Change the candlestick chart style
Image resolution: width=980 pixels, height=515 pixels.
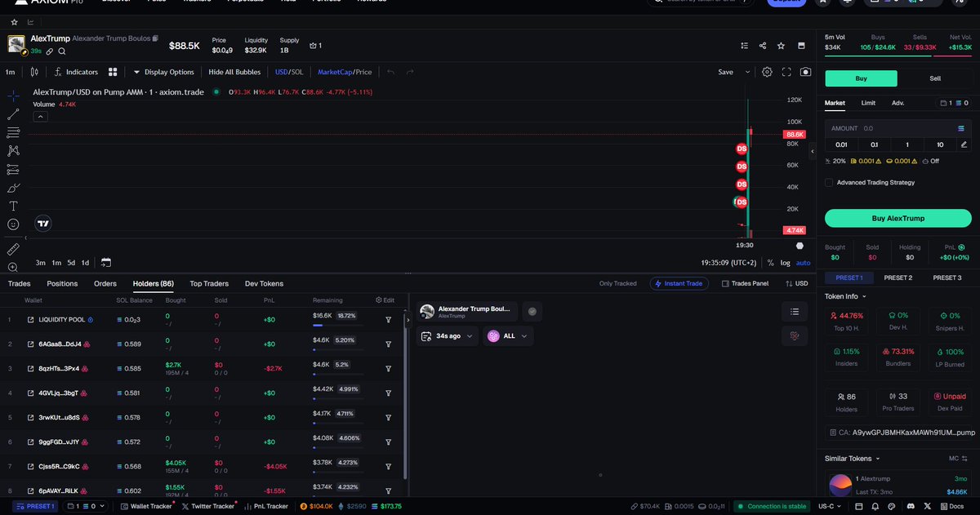(x=34, y=72)
